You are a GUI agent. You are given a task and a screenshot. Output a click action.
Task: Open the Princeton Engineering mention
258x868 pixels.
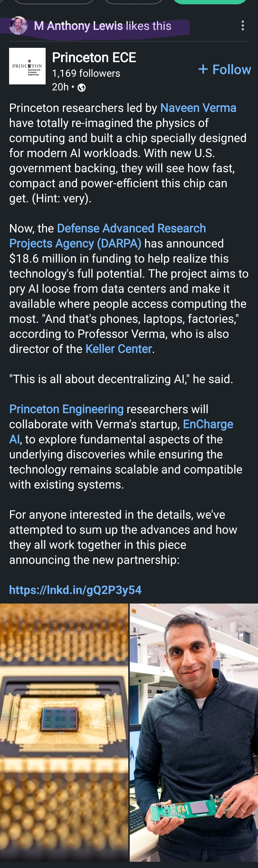[x=66, y=409]
